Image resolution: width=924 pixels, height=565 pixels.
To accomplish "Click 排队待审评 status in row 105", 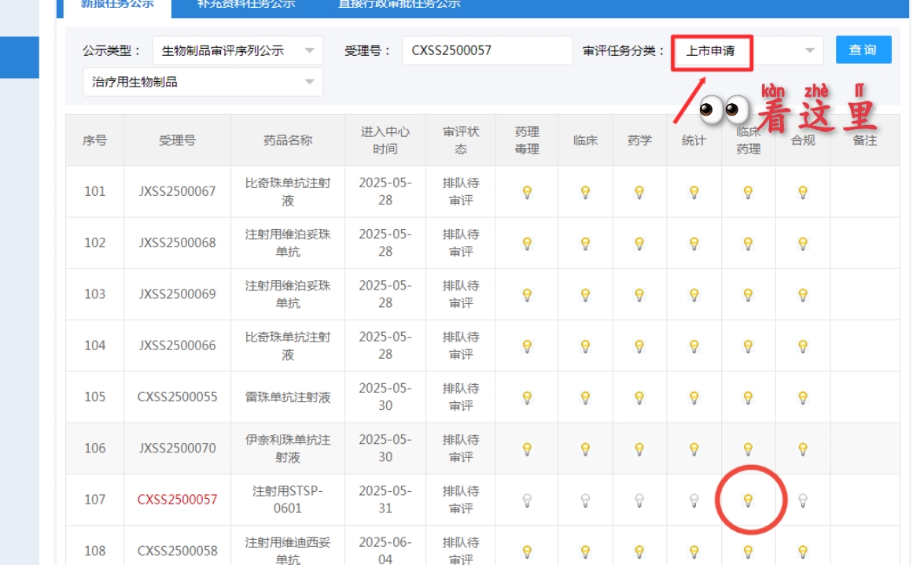I will tap(461, 397).
